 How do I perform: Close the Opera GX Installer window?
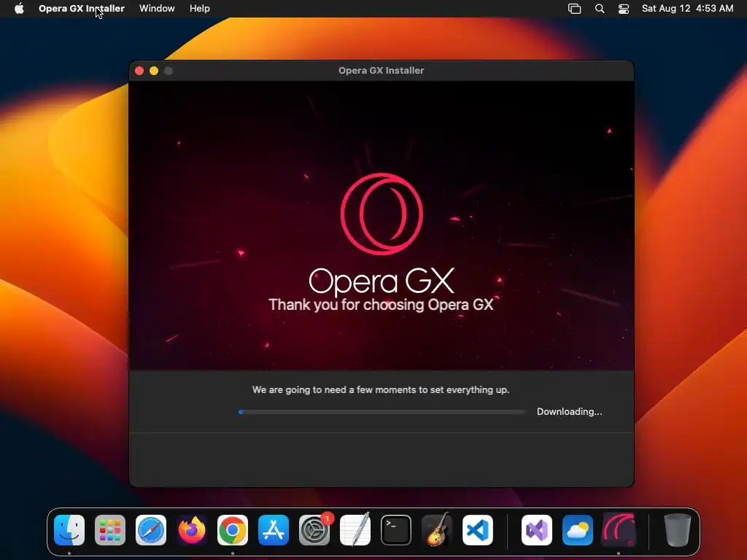pos(139,71)
